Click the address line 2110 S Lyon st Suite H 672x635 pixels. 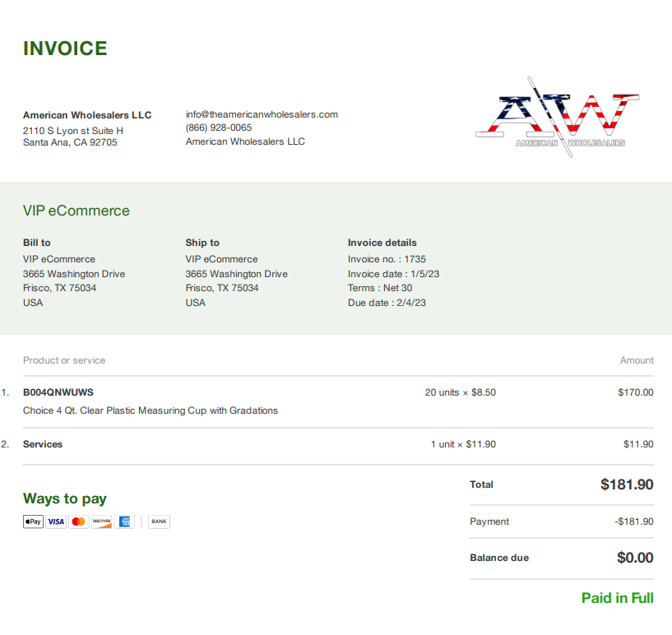(73, 131)
